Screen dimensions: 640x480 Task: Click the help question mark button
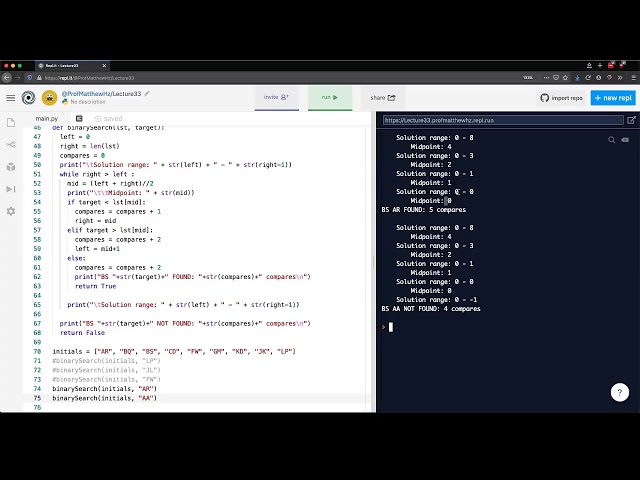tap(620, 393)
